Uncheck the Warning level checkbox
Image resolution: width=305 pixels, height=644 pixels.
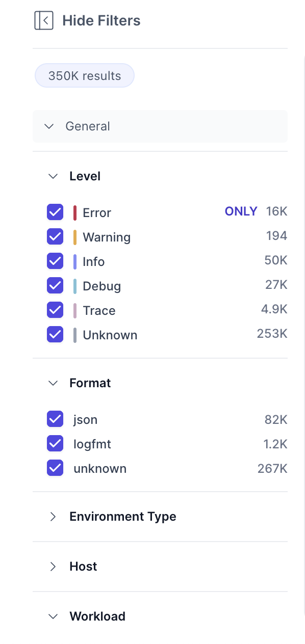point(55,237)
